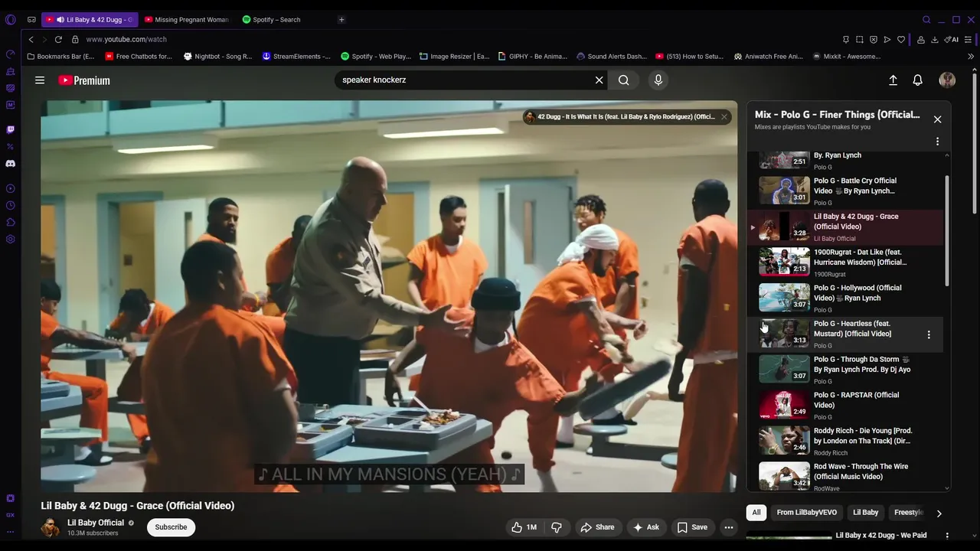This screenshot has width=980, height=551.
Task: Save the video to a playlist
Action: [x=692, y=527]
